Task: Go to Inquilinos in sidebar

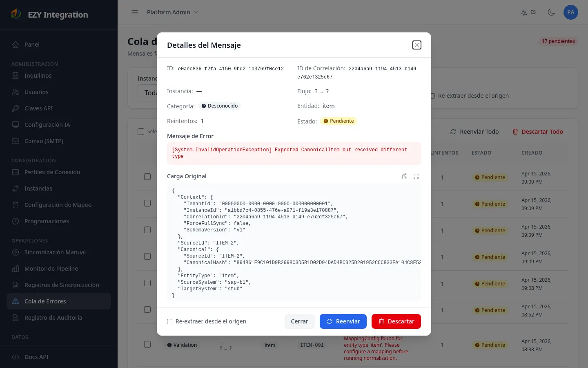Action: 59,76
